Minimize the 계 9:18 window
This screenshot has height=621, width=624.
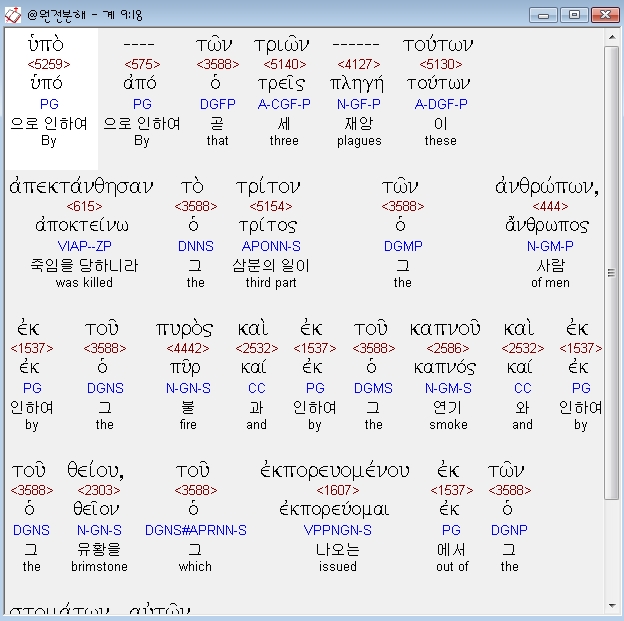(x=543, y=15)
